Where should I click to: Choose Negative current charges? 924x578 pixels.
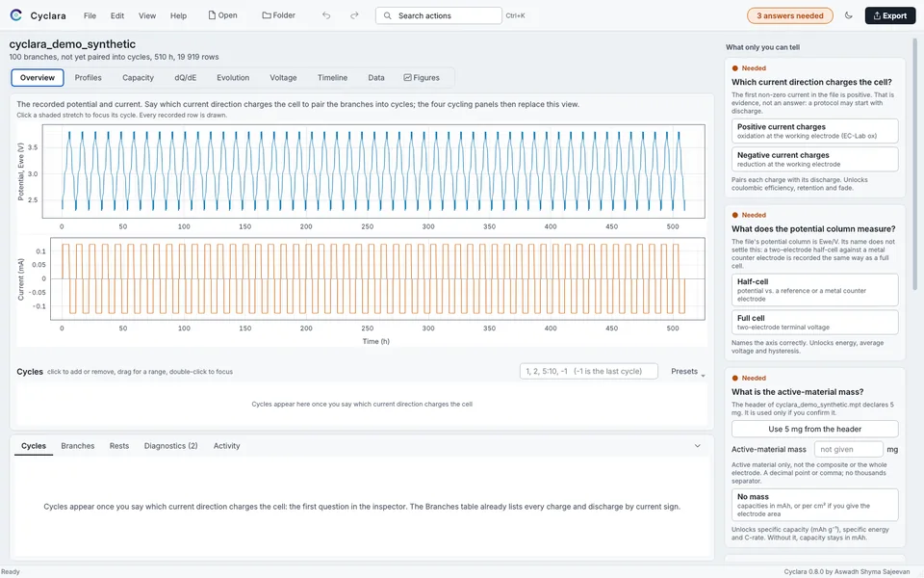814,159
